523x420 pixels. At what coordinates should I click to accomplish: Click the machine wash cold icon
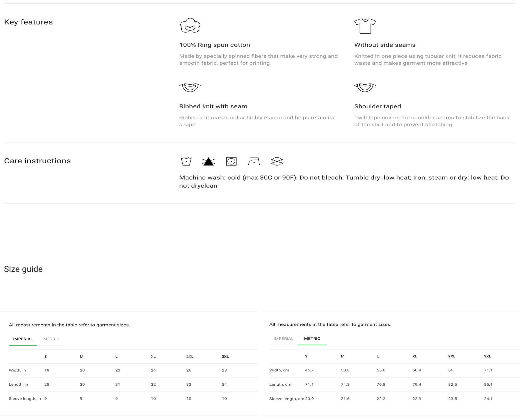point(186,161)
